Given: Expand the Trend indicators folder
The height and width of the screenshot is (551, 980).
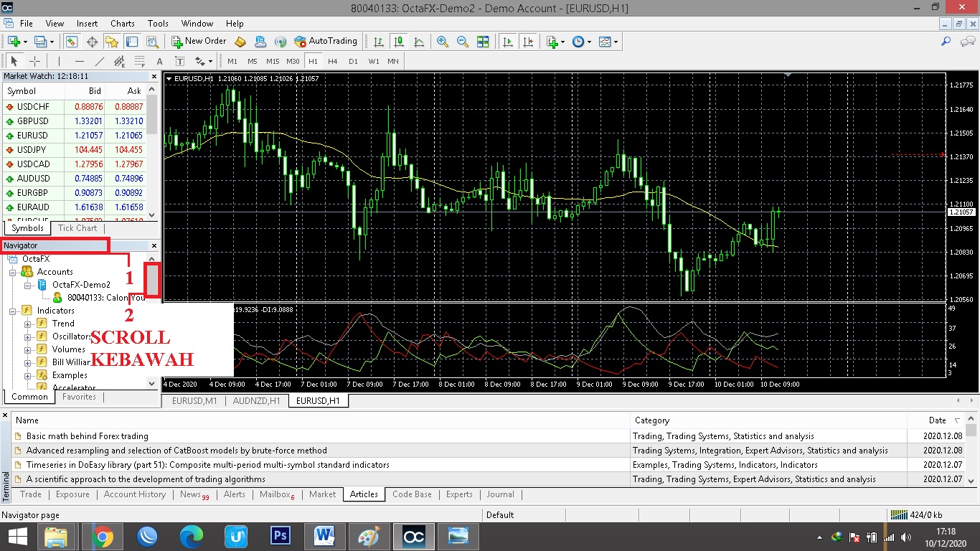Looking at the screenshot, I should click(29, 324).
